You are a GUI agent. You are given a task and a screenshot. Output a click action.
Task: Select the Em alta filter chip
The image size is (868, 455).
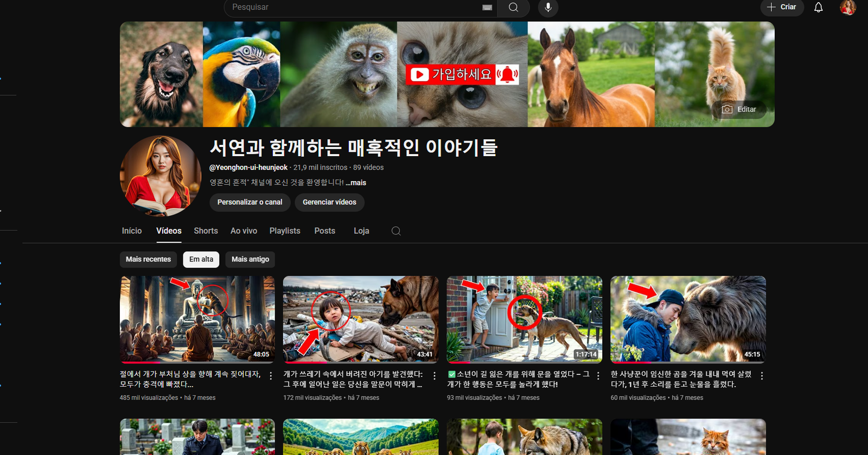[201, 259]
